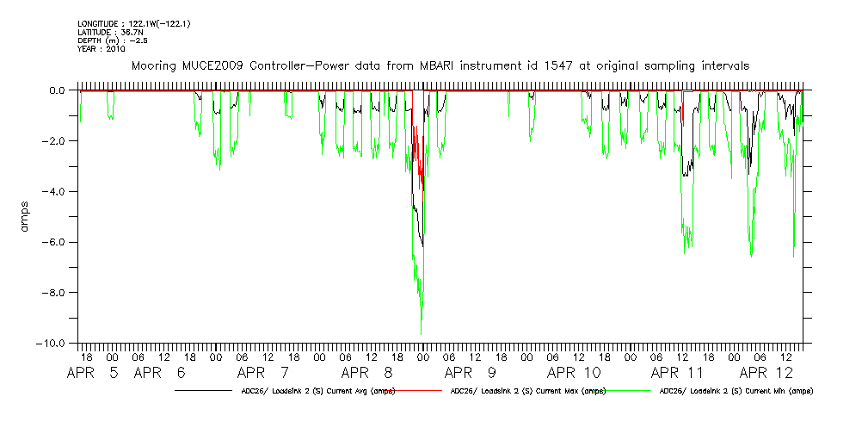Click the Current Min legend entry
The width and height of the screenshot is (868, 434).
pyautogui.click(x=736, y=391)
